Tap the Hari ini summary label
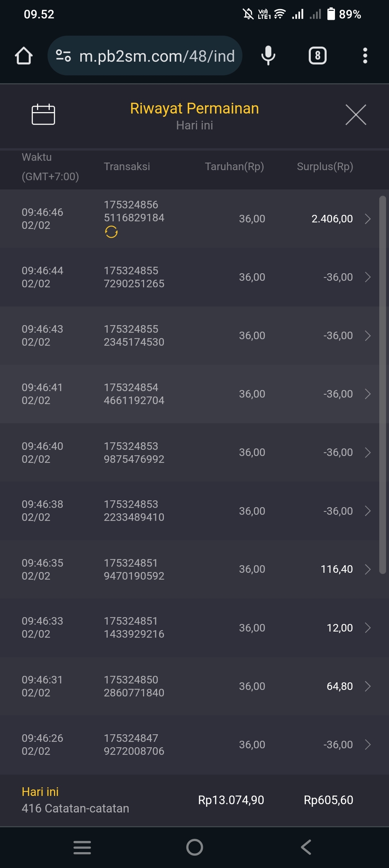Viewport: 389px width, 868px height. pos(40,792)
